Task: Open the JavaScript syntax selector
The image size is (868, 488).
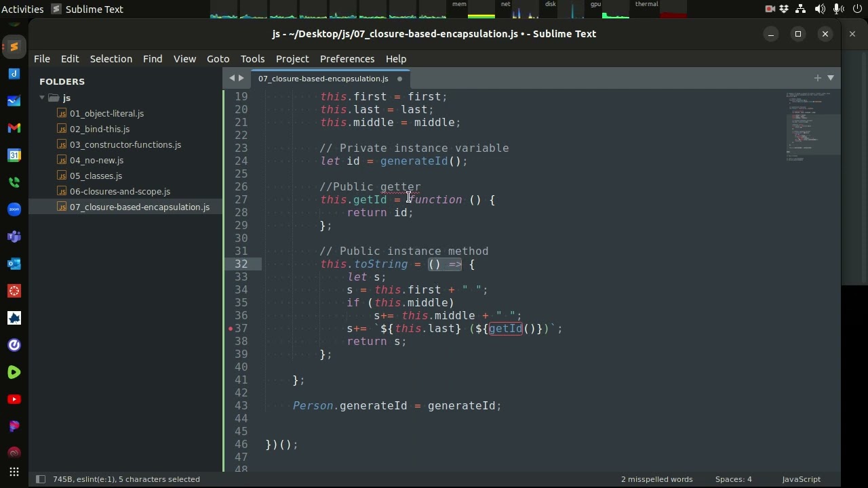Action: (x=801, y=479)
